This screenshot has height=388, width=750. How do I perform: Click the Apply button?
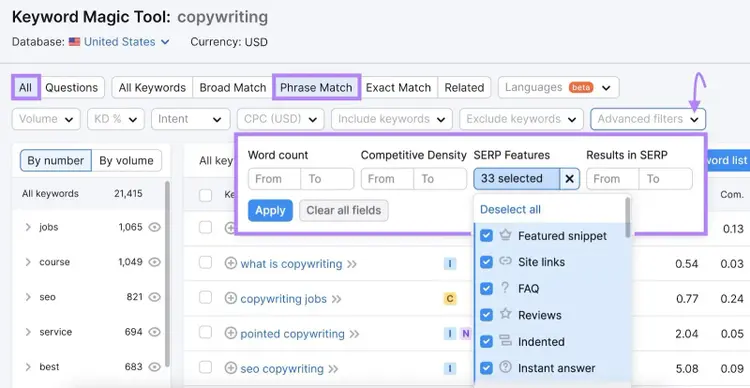pos(270,211)
